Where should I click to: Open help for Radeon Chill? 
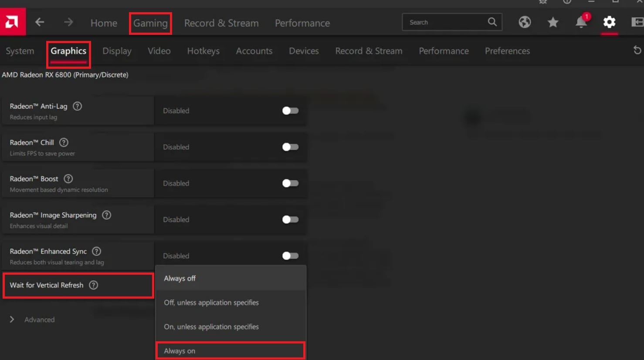[x=64, y=142]
